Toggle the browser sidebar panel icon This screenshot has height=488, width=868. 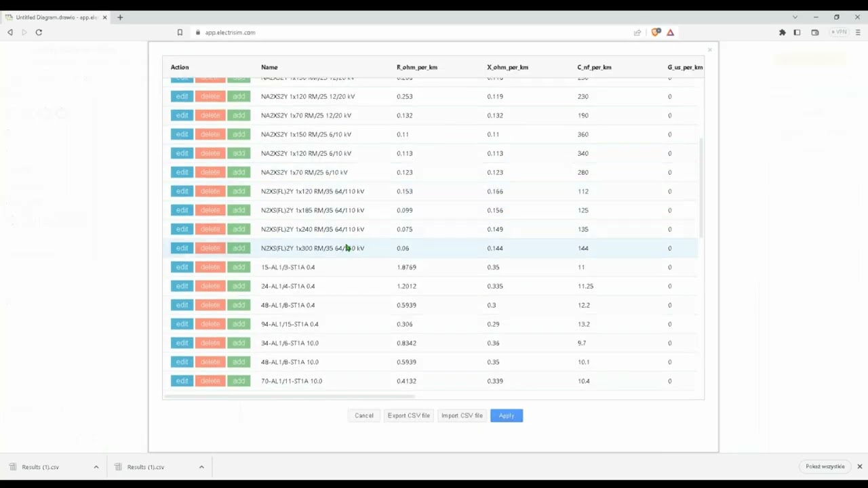[x=797, y=32]
